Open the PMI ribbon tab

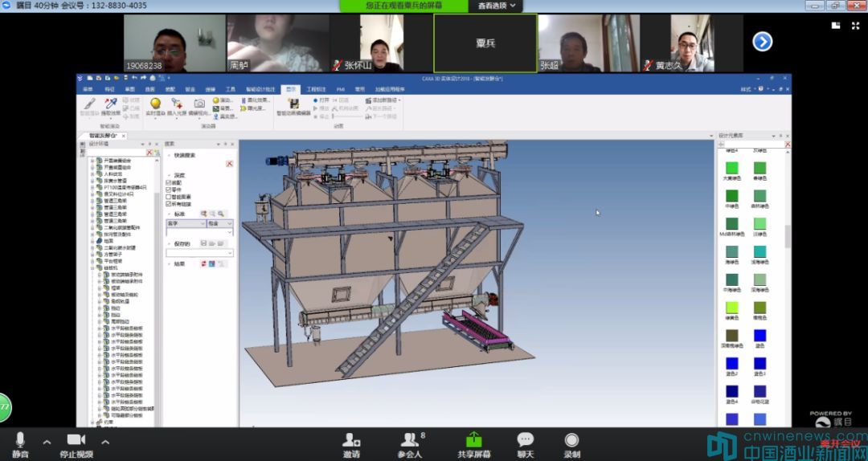pos(340,89)
